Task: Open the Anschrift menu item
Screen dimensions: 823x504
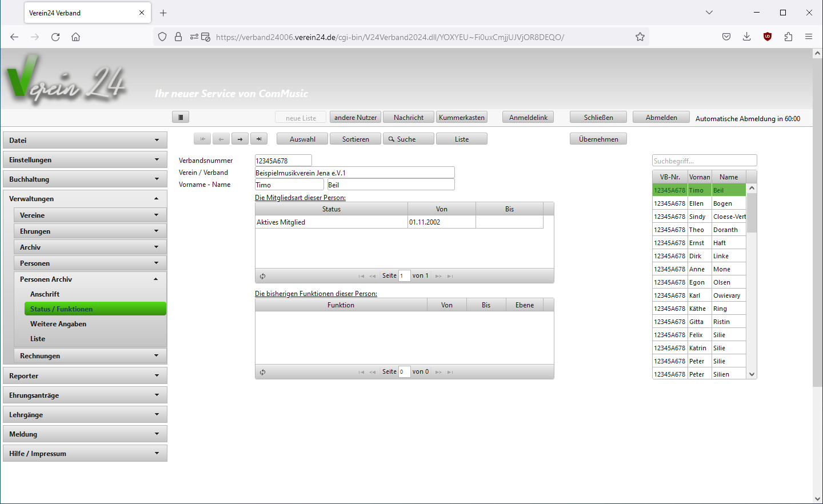Action: [x=45, y=294]
